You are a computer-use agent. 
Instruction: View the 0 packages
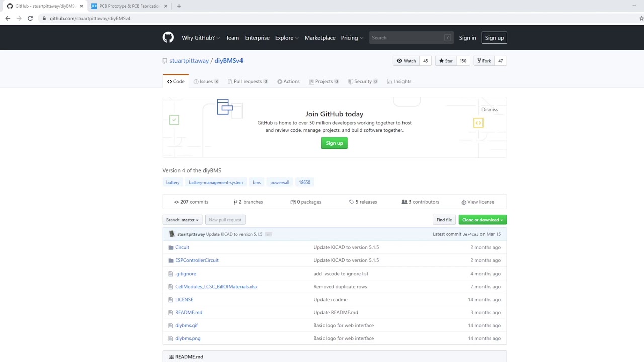tap(306, 202)
